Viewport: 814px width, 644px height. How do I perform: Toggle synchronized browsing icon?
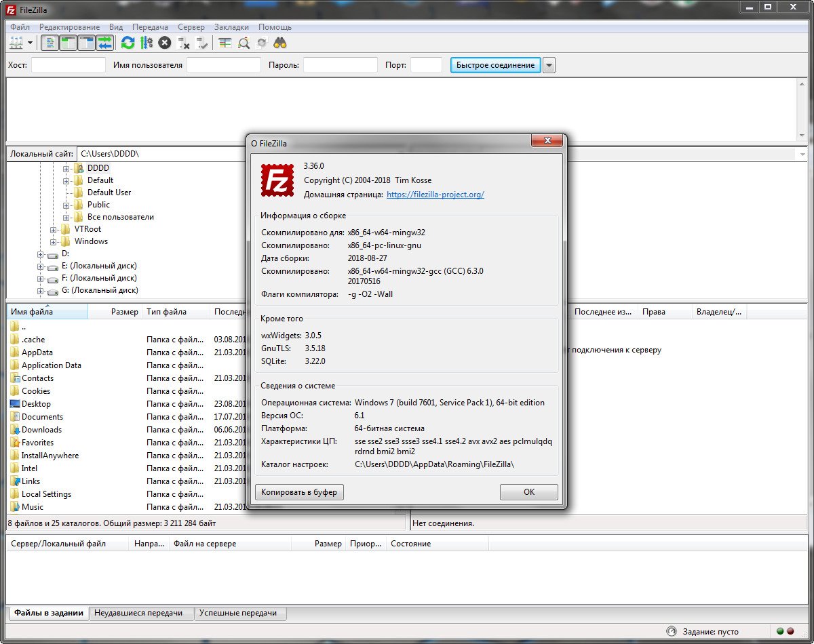pos(262,43)
